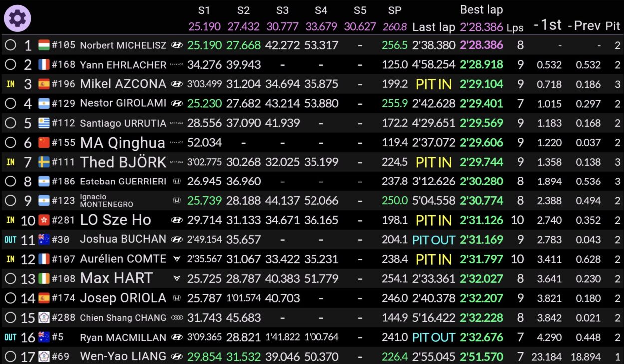Sort by the Best lap column header

(x=481, y=10)
